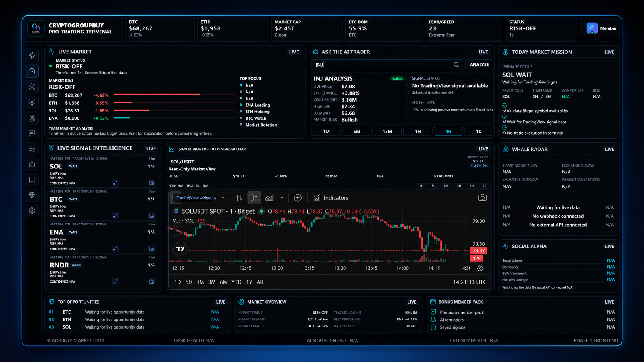Screen dimensions: 644x362
Task: Switch signal viewer to 15s interval
Action: tap(446, 186)
